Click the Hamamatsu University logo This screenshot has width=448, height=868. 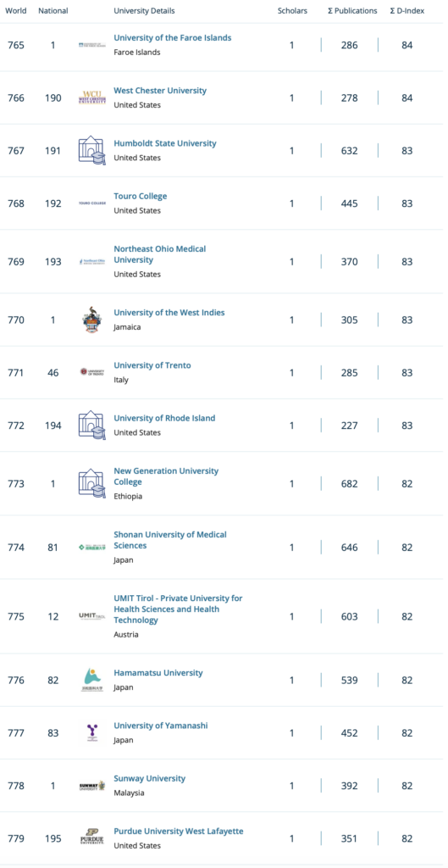[x=91, y=680]
